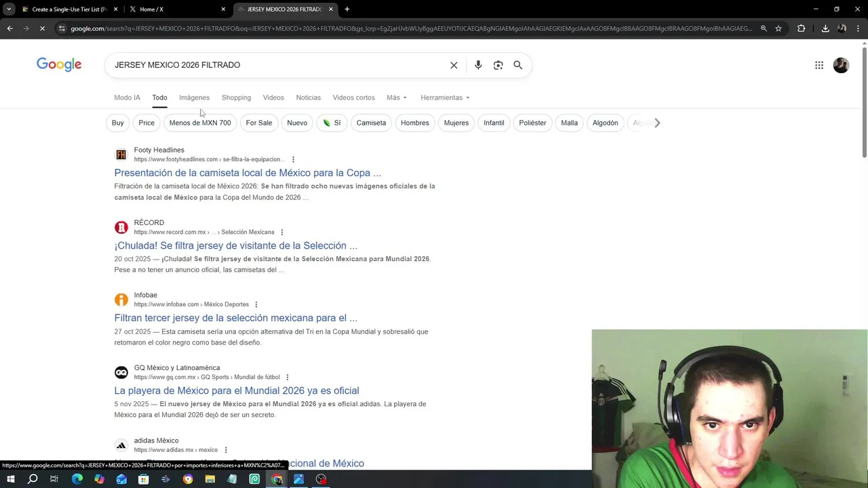Open the Google apps grid
This screenshot has width=868, height=488.
tap(819, 65)
